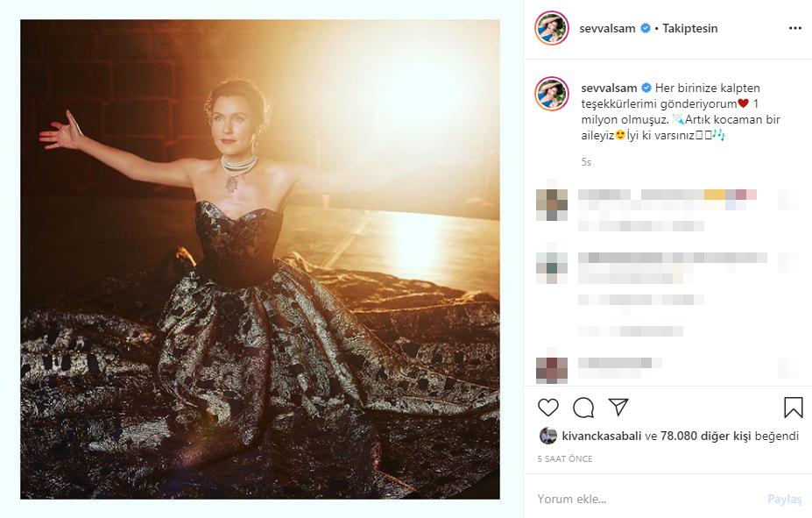Open the sevvalsam username in the caption
The height and width of the screenshot is (518, 812).
pos(608,89)
